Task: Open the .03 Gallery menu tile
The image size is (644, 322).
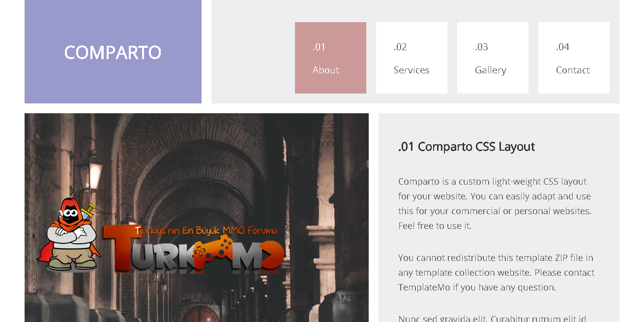Action: point(493,58)
